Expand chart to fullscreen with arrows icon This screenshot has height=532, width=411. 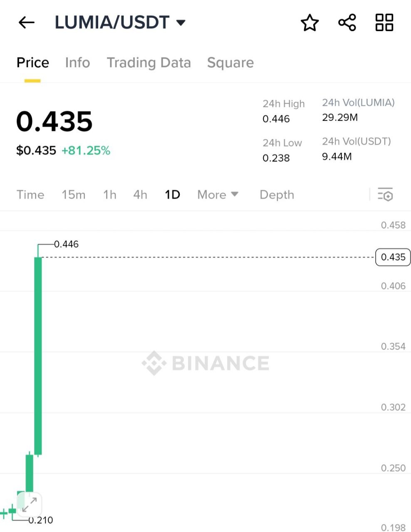coord(29,505)
